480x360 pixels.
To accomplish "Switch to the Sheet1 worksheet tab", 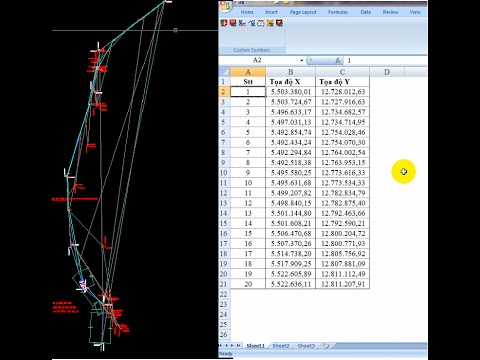I will coord(256,346).
